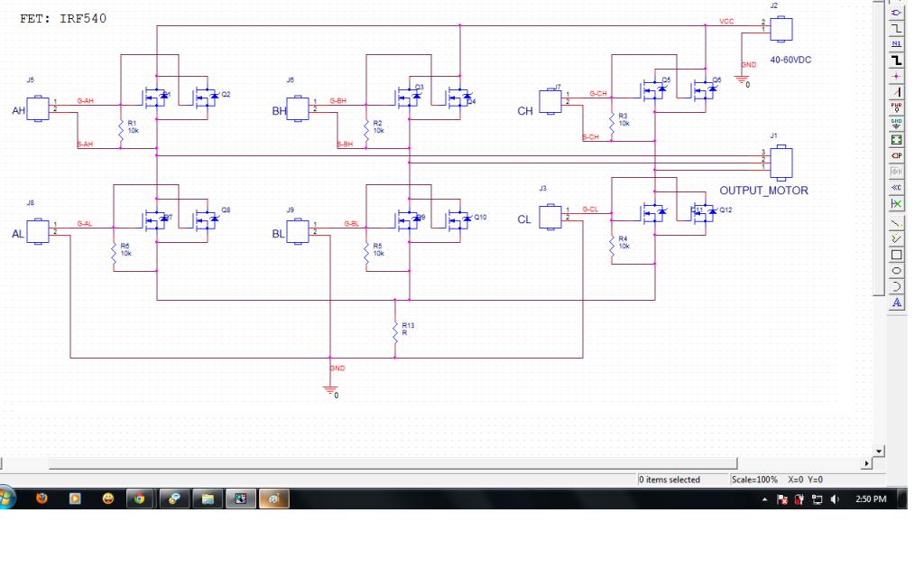Click the bottom GND ground symbol

330,390
